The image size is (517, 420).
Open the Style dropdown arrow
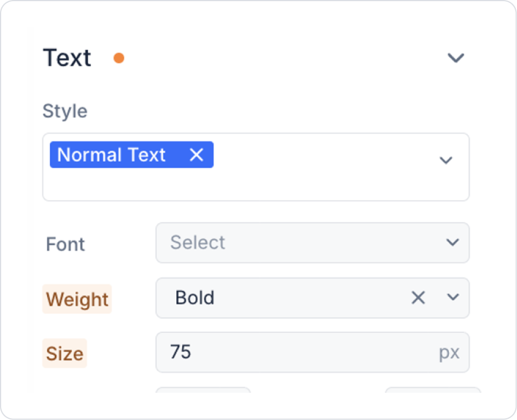coord(445,160)
